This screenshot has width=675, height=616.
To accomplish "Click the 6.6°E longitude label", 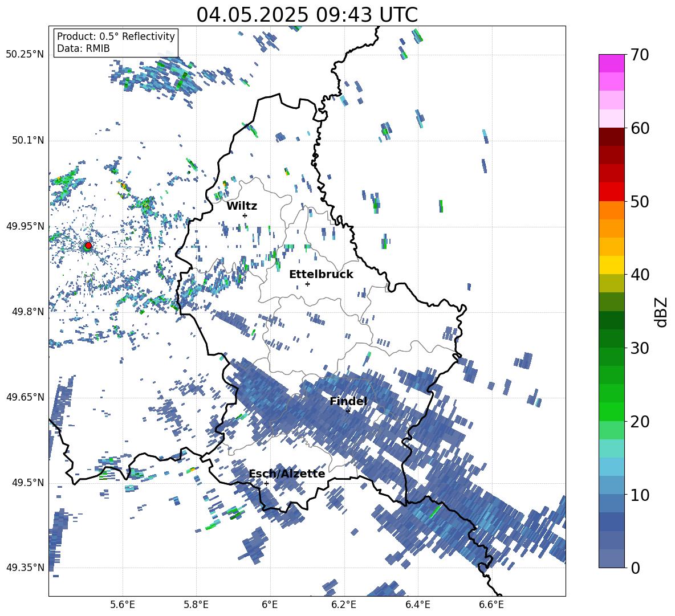I will [x=491, y=605].
